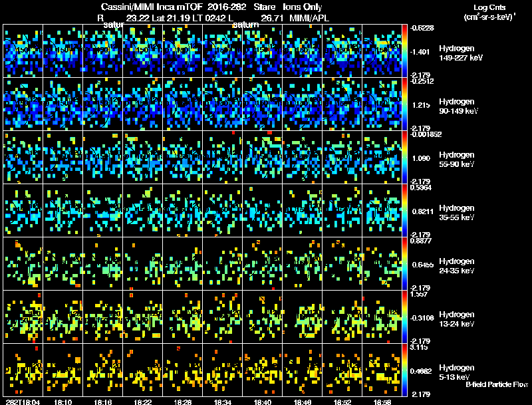Click the '18:34' time axis label
The image size is (532, 405).
pos(223,402)
